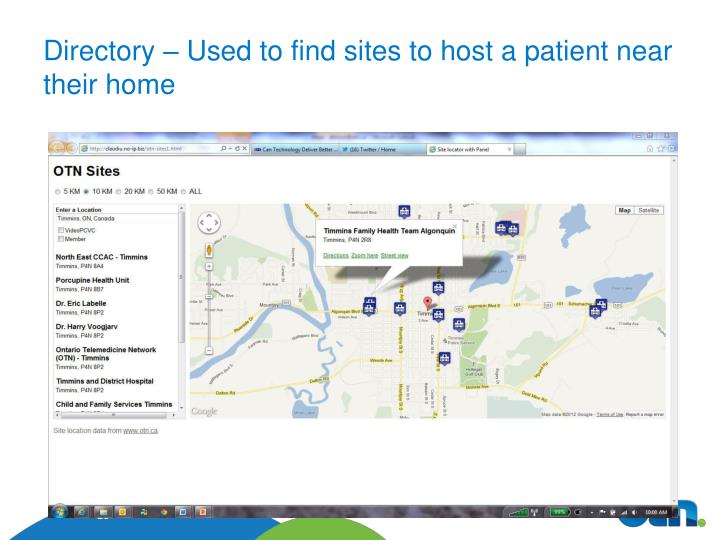Open the browser Tools gear icon
The width and height of the screenshot is (720, 540).
[671, 148]
